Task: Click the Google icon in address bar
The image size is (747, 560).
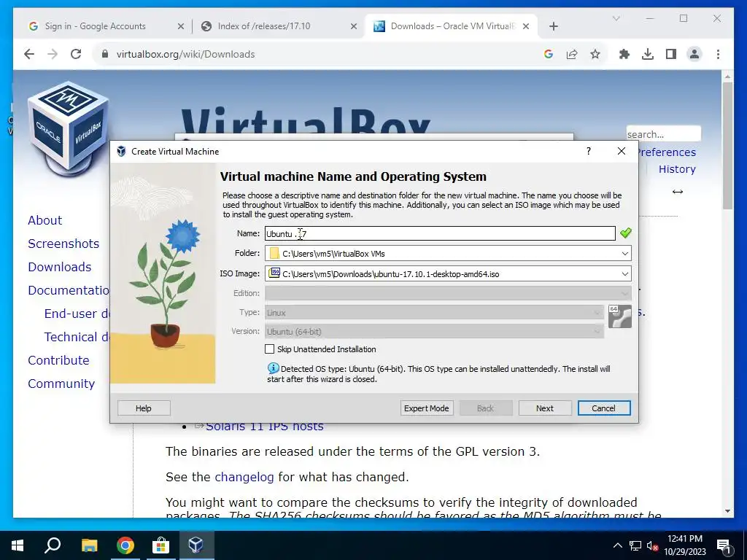Action: click(549, 54)
